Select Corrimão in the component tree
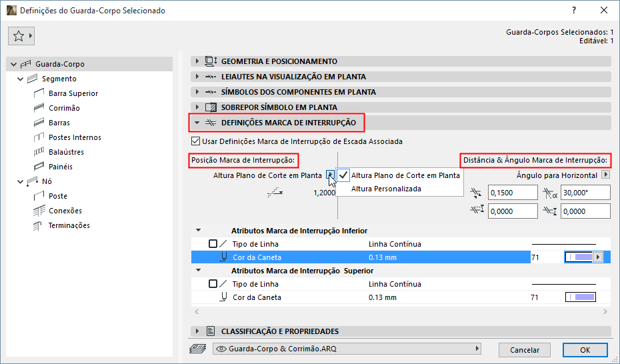 point(64,108)
